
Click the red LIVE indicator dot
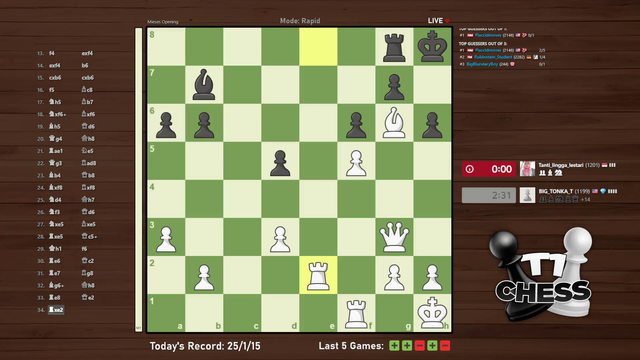click(x=447, y=20)
